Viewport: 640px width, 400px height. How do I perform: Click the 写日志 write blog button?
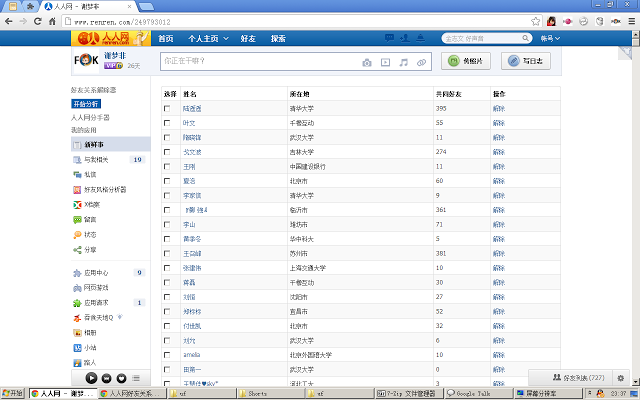[x=526, y=61]
